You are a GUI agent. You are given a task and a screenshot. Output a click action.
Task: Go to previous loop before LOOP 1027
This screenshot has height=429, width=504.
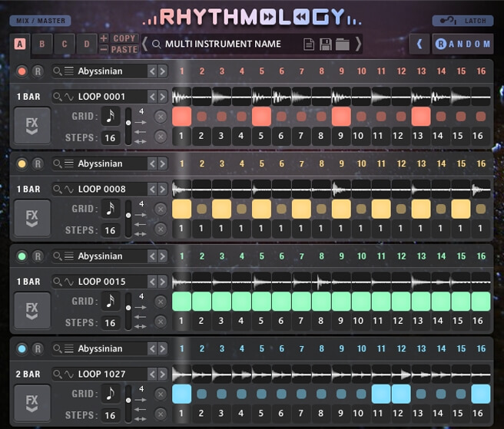click(152, 374)
